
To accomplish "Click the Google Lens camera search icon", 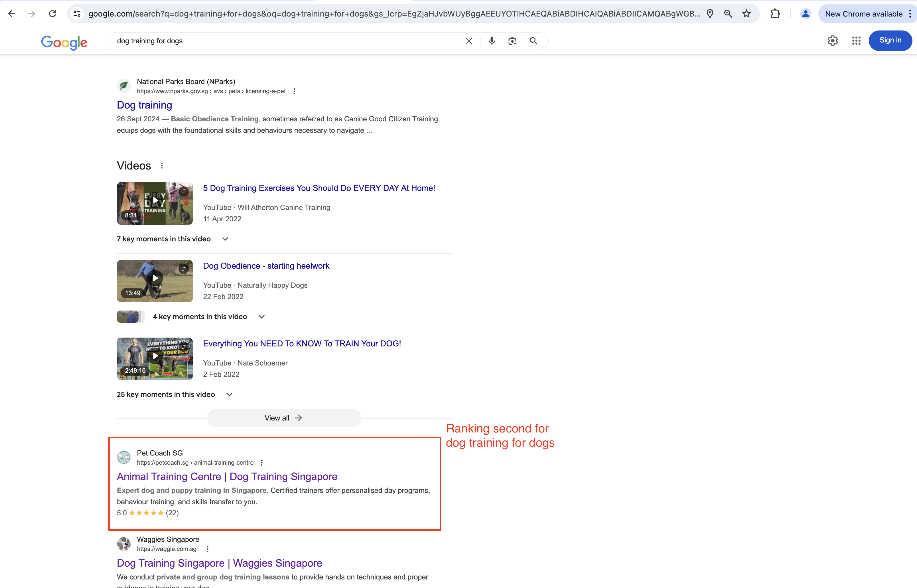I will [512, 41].
